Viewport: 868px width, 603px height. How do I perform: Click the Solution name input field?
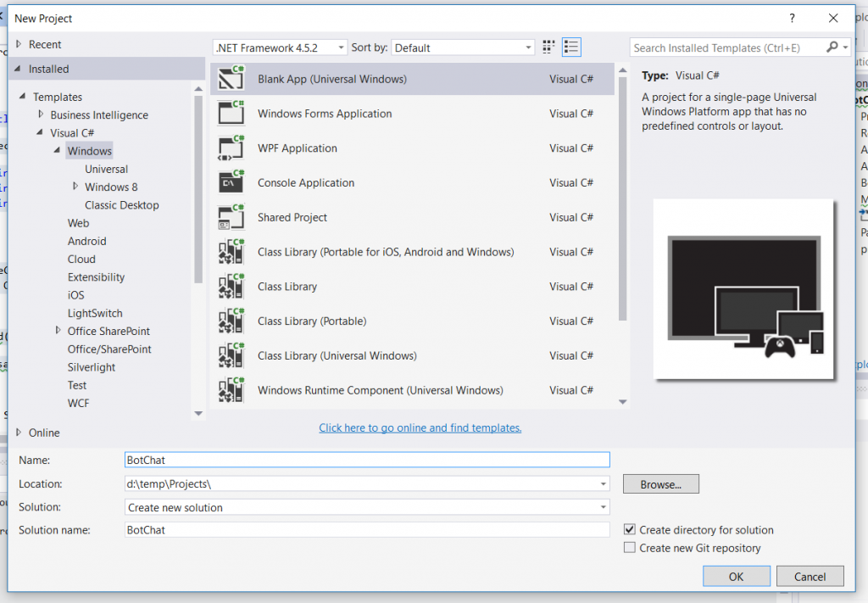367,530
